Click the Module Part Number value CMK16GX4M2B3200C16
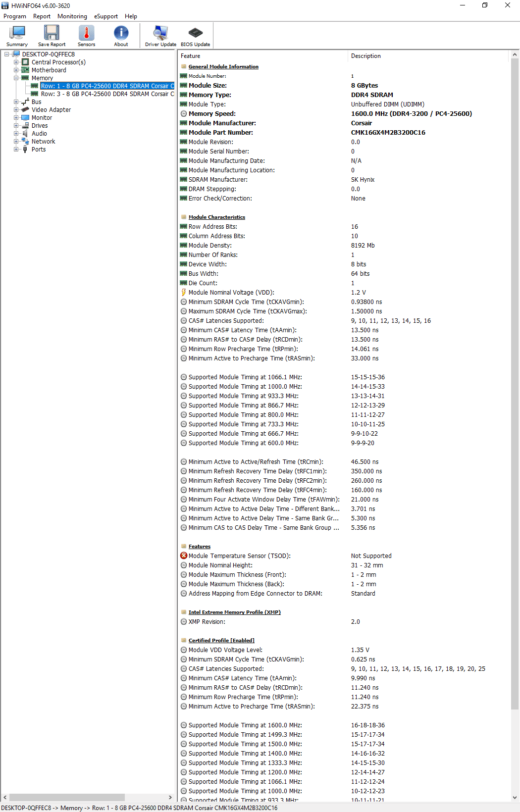 [388, 133]
